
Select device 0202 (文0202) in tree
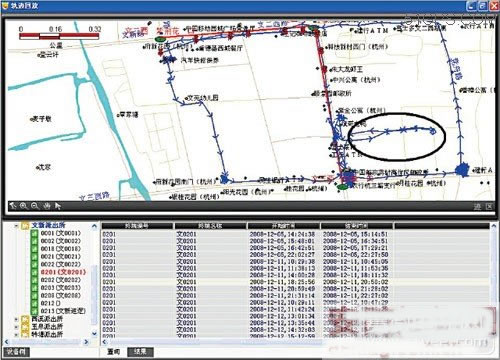tap(60, 280)
